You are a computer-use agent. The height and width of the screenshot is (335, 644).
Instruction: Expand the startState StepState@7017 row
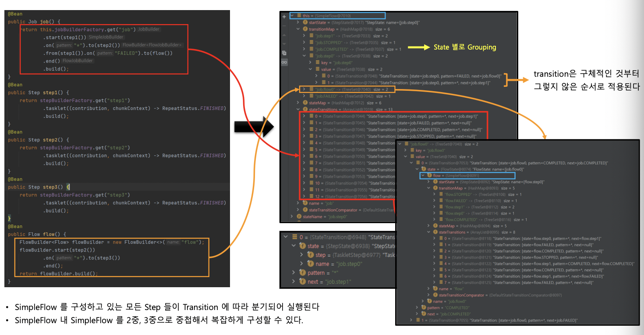pos(298,22)
